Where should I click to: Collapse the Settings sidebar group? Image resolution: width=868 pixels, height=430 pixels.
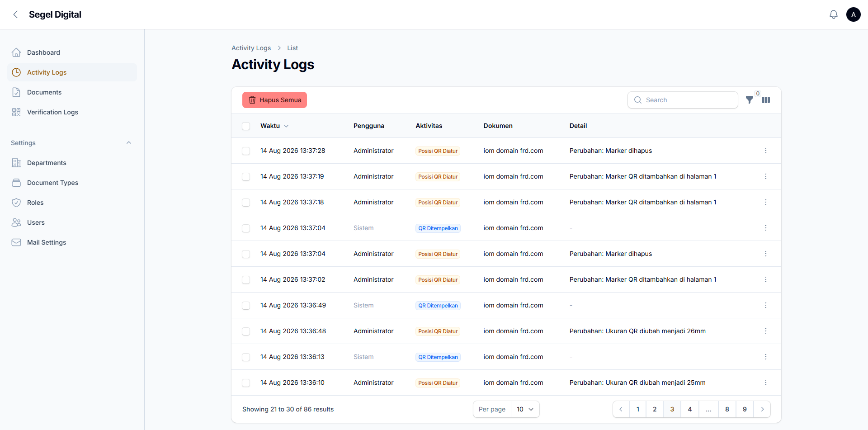click(x=129, y=143)
